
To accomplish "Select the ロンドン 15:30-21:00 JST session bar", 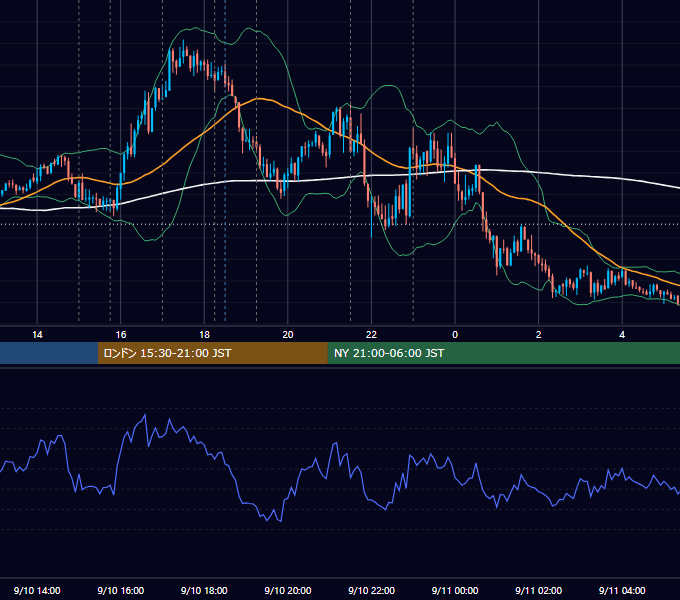I will coord(212,353).
